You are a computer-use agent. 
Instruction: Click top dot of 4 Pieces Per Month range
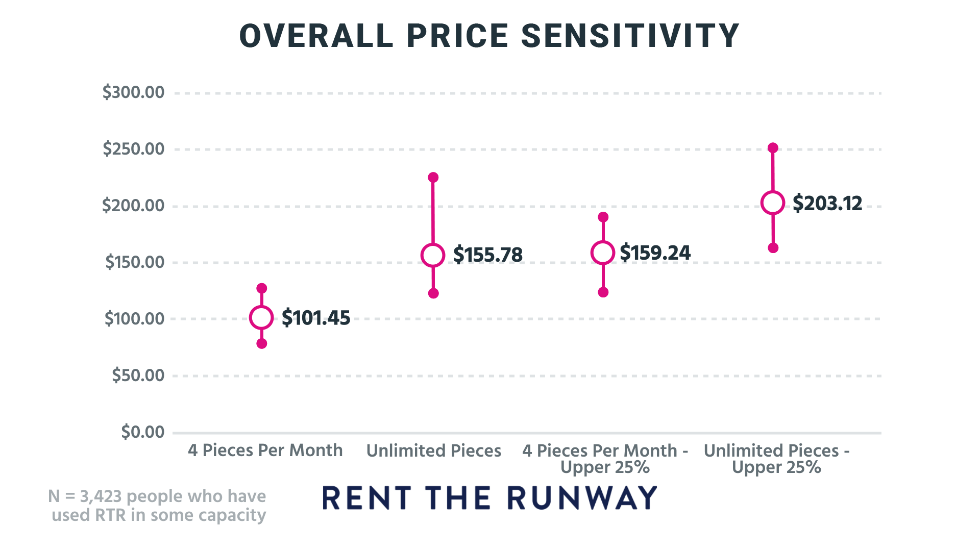pyautogui.click(x=262, y=288)
